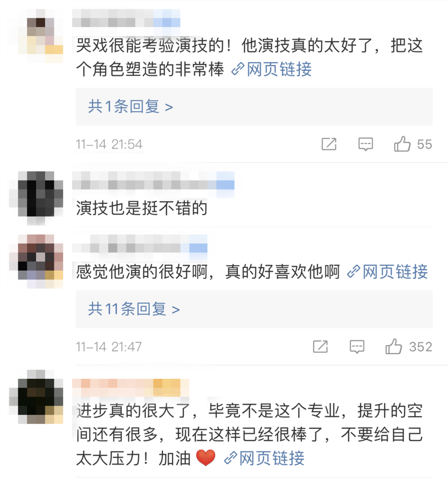Open 网页链接 after 加油 heart emoji

point(272,458)
